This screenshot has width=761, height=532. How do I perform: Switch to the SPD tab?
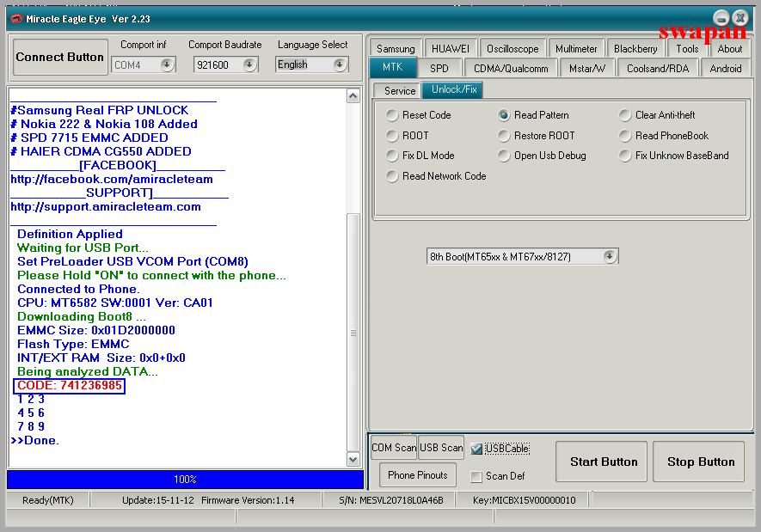pyautogui.click(x=439, y=69)
